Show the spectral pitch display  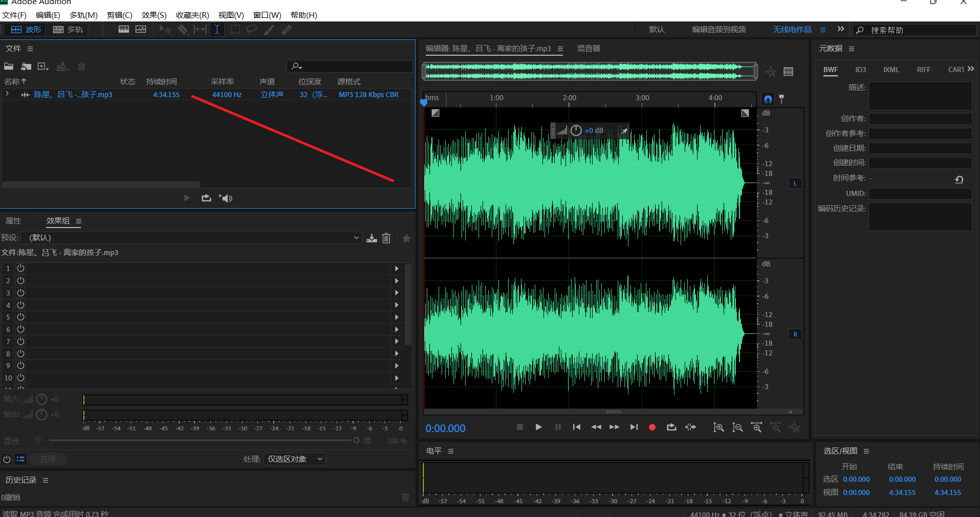pyautogui.click(x=141, y=29)
